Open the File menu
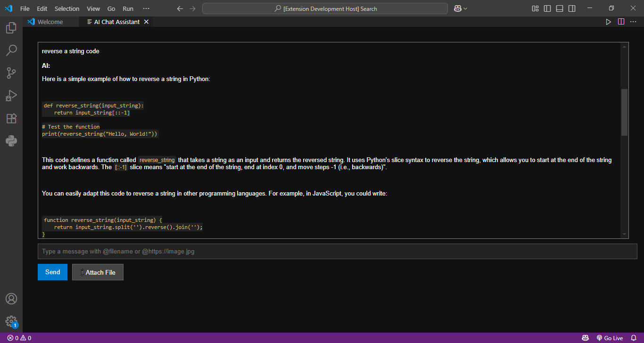644x343 pixels. pos(25,8)
